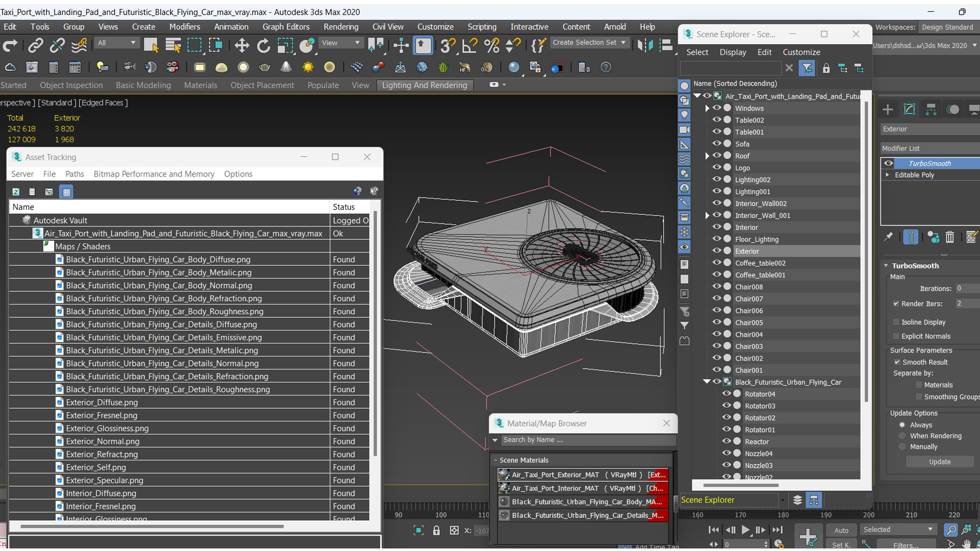The height and width of the screenshot is (551, 980).
Task: Enable the Isoline Display checkbox
Action: [x=896, y=322]
